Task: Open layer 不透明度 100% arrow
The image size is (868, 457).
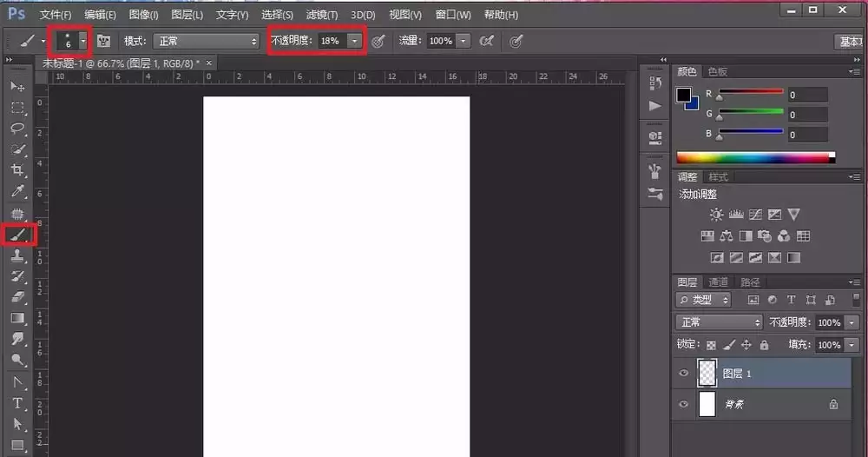Action: click(852, 322)
